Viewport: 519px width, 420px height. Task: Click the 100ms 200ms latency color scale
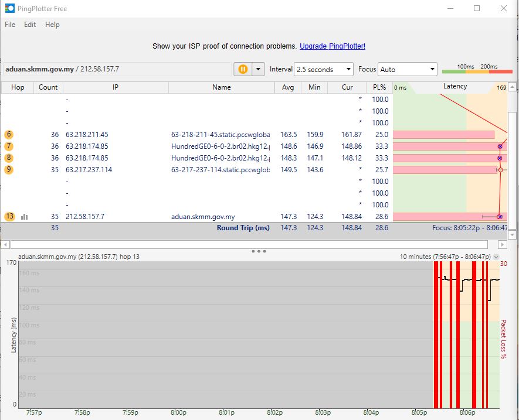pyautogui.click(x=477, y=69)
